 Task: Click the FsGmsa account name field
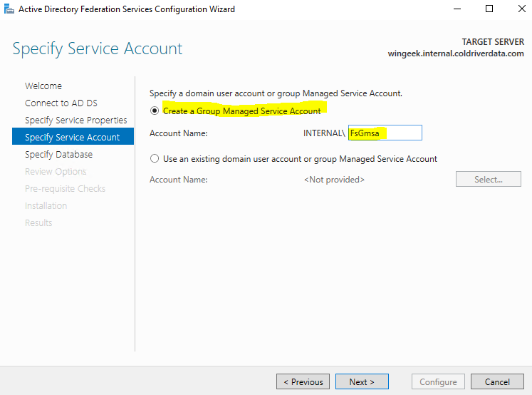pos(385,133)
